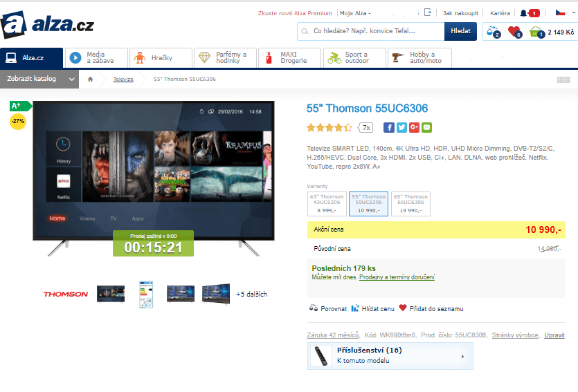
Task: Click the sale countdown timer 00:15:21
Action: 154,243
